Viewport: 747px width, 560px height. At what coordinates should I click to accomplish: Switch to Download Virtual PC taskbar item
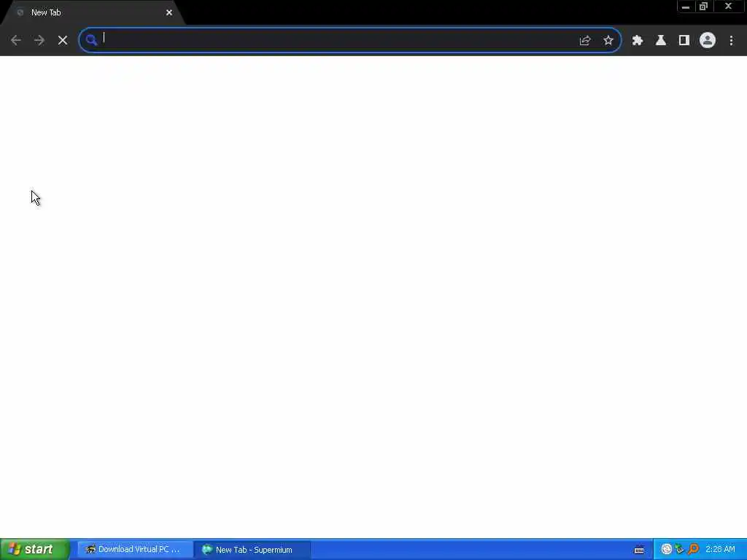(x=135, y=550)
